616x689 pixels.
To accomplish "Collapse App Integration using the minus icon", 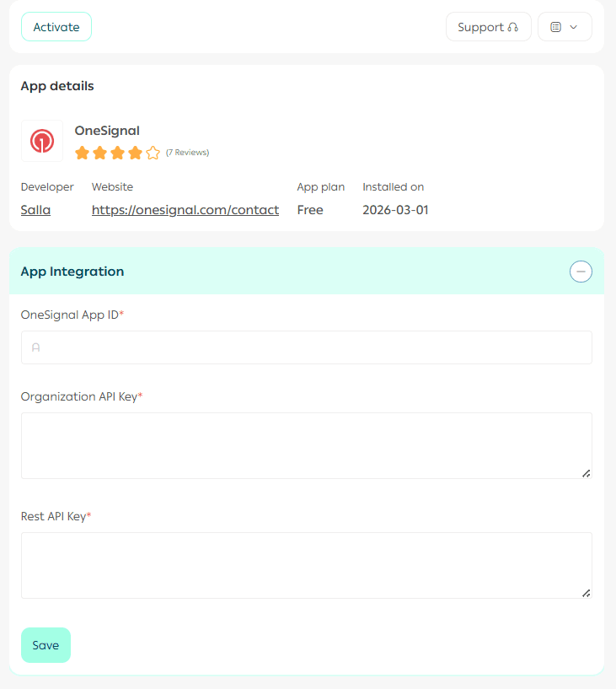I will tap(581, 272).
